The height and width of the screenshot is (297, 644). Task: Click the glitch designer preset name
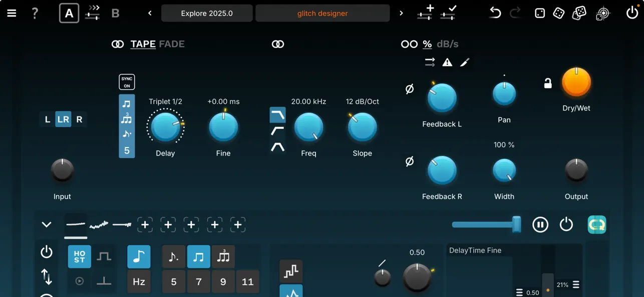323,13
